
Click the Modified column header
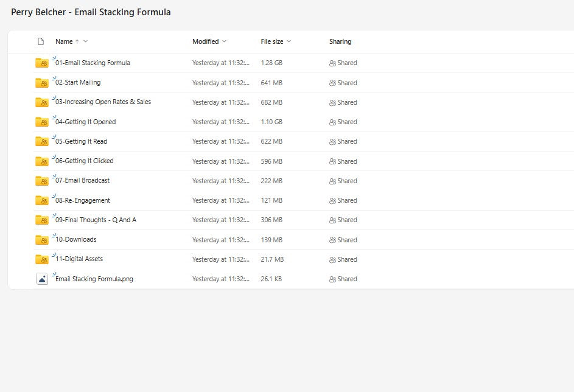[205, 41]
